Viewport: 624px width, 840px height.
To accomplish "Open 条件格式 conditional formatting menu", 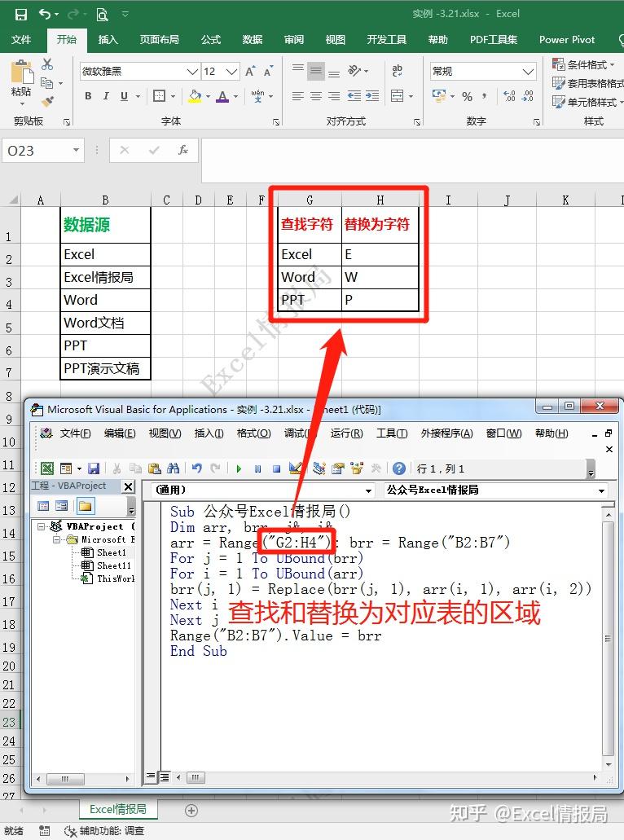I will coord(584,65).
